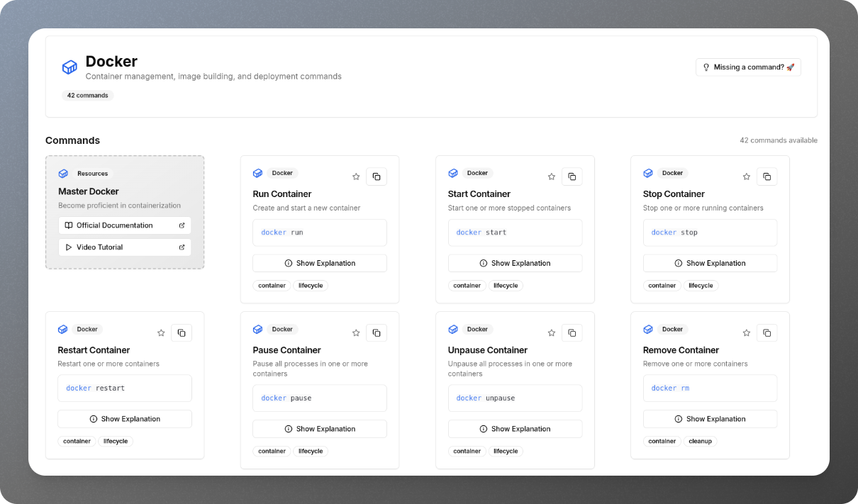Image resolution: width=858 pixels, height=504 pixels.
Task: Click Docker badge on Run Container card
Action: [282, 173]
